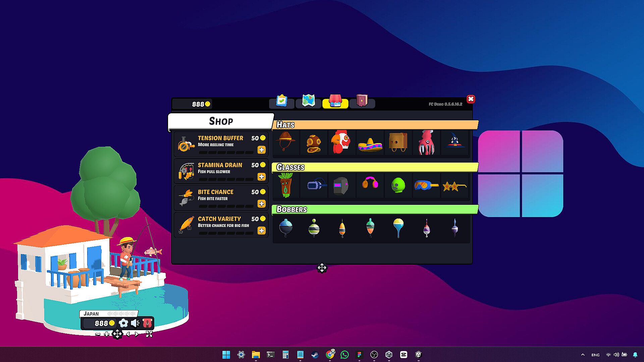Choose the star-shaped glasses

(454, 186)
